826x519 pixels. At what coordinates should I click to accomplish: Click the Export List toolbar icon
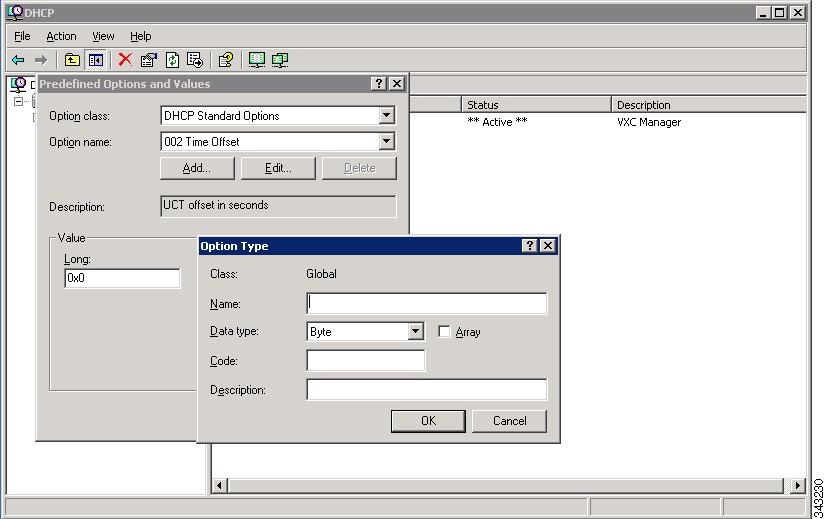click(x=195, y=60)
